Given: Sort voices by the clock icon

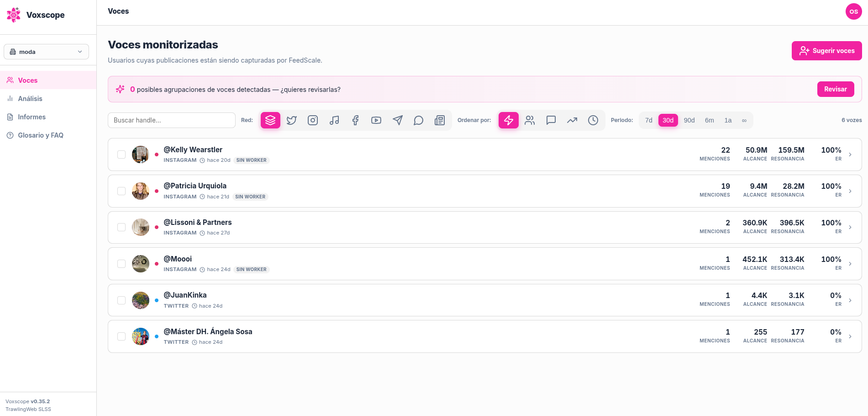Looking at the screenshot, I should point(593,120).
